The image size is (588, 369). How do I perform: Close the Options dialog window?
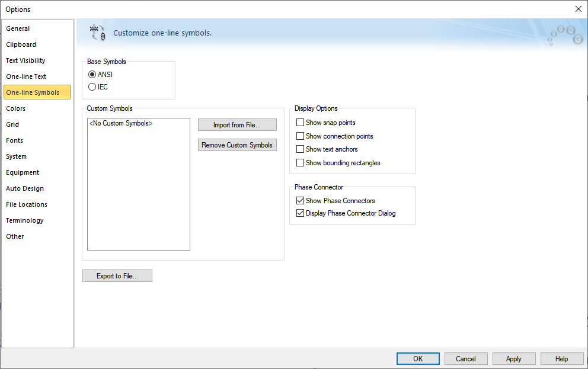(578, 9)
